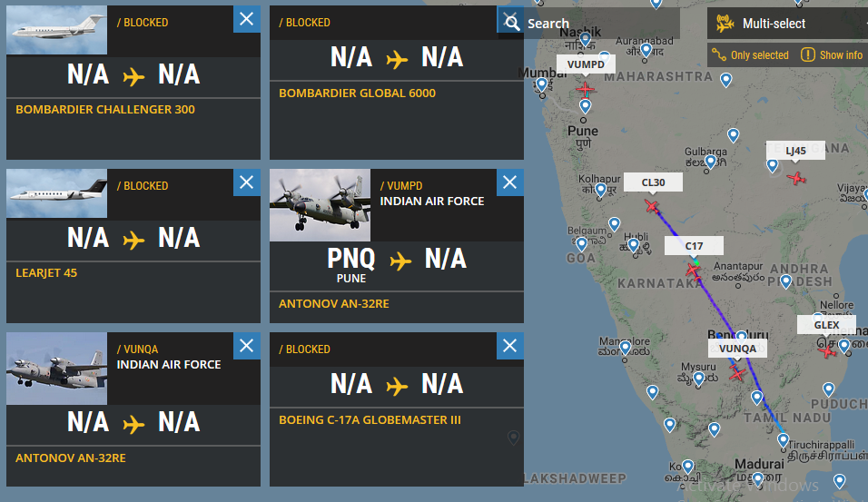This screenshot has height=502, width=868.
Task: Click the Aurangabad airport pin
Action: click(646, 50)
